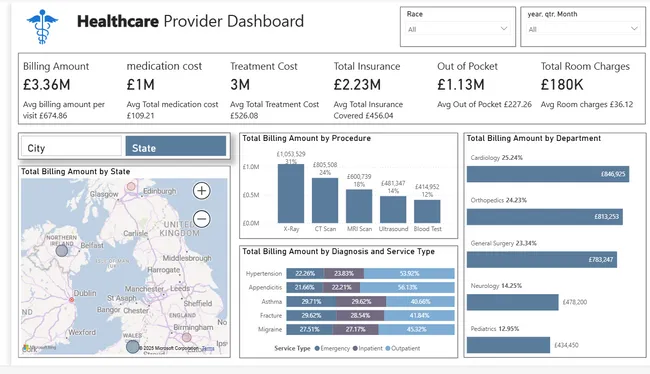Zoom in on the map with plus button
Image resolution: width=650 pixels, height=374 pixels.
(201, 191)
